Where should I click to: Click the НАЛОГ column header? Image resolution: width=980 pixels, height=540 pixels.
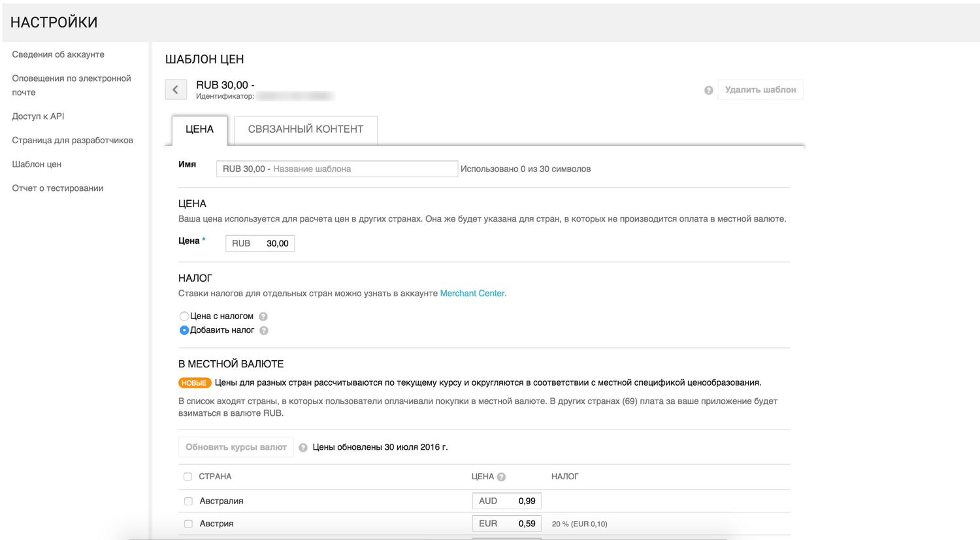564,477
